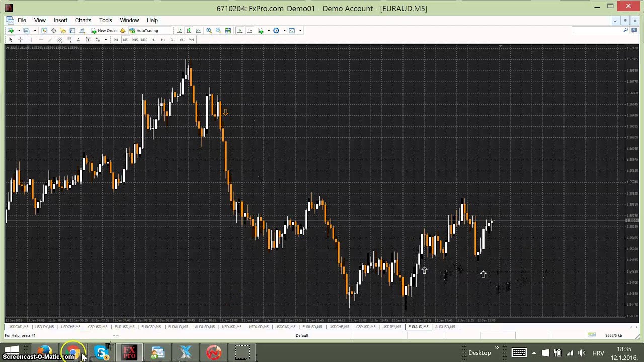Open the Window menu
Screen dimensions: 644x362
129,20
